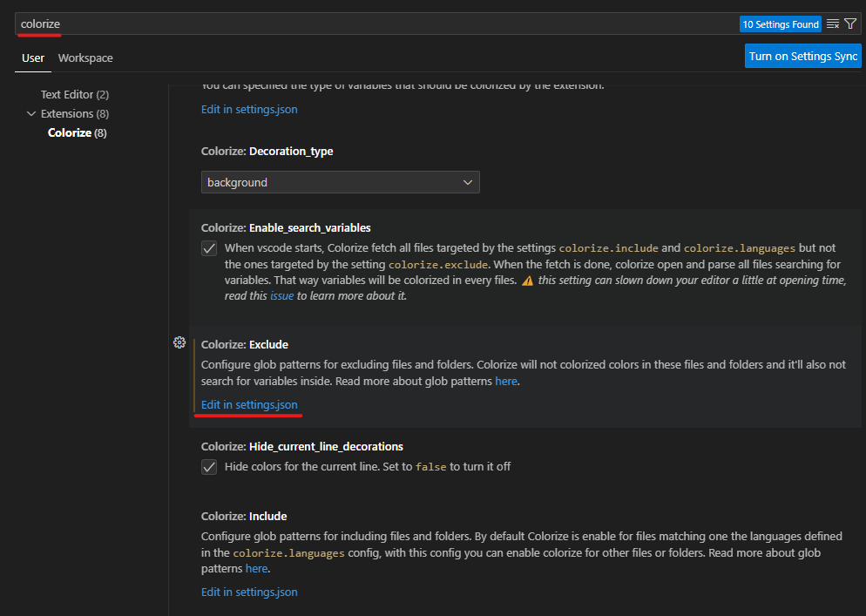Select Extensions (8) tree item label

point(75,113)
